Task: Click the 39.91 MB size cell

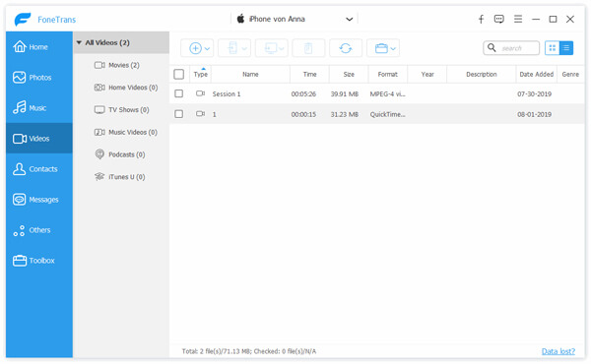Action: (x=345, y=94)
